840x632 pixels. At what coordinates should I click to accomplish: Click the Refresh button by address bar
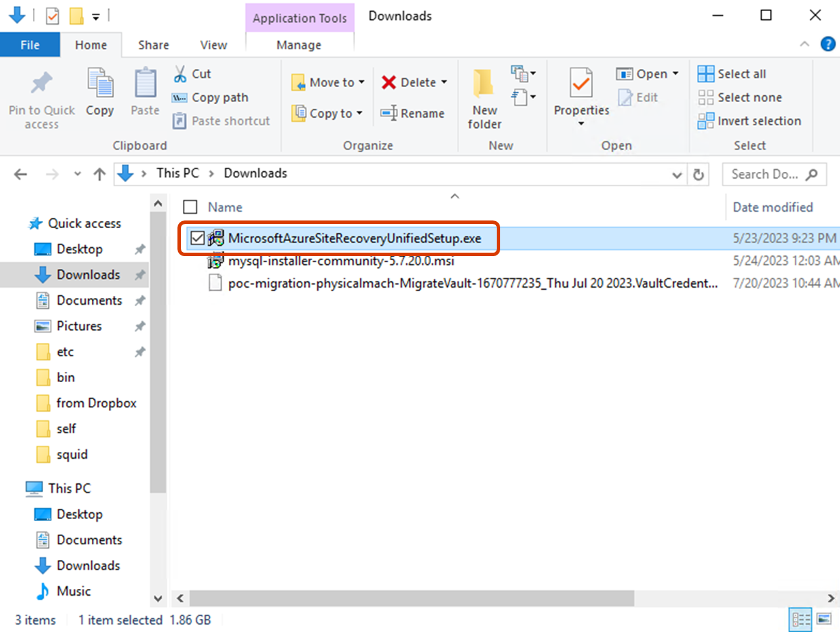click(x=698, y=174)
